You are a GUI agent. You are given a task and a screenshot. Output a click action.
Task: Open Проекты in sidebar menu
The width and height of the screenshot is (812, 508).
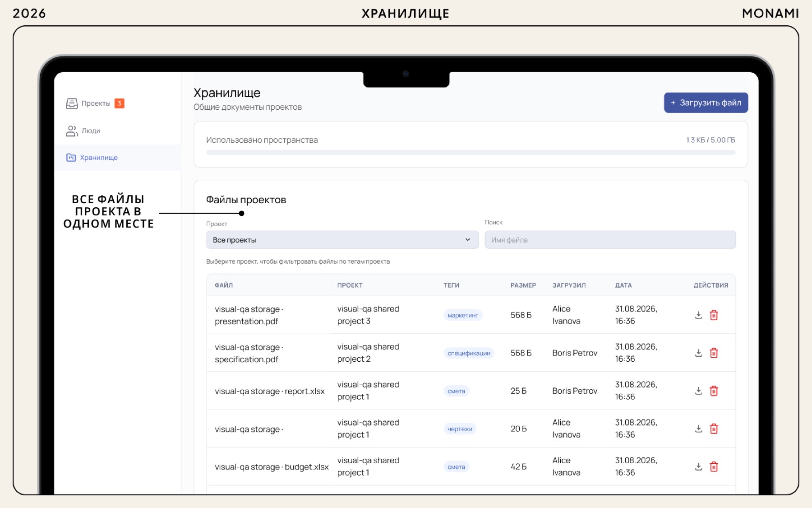(x=96, y=103)
